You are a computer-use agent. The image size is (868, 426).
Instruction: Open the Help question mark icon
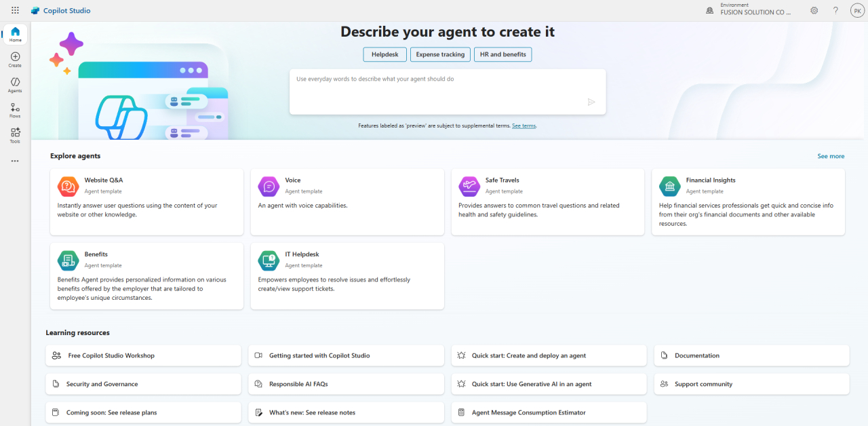(835, 10)
